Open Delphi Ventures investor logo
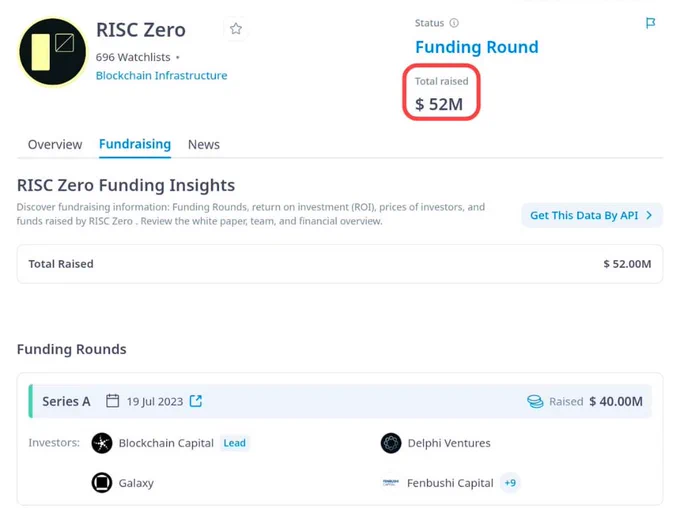 [x=391, y=443]
